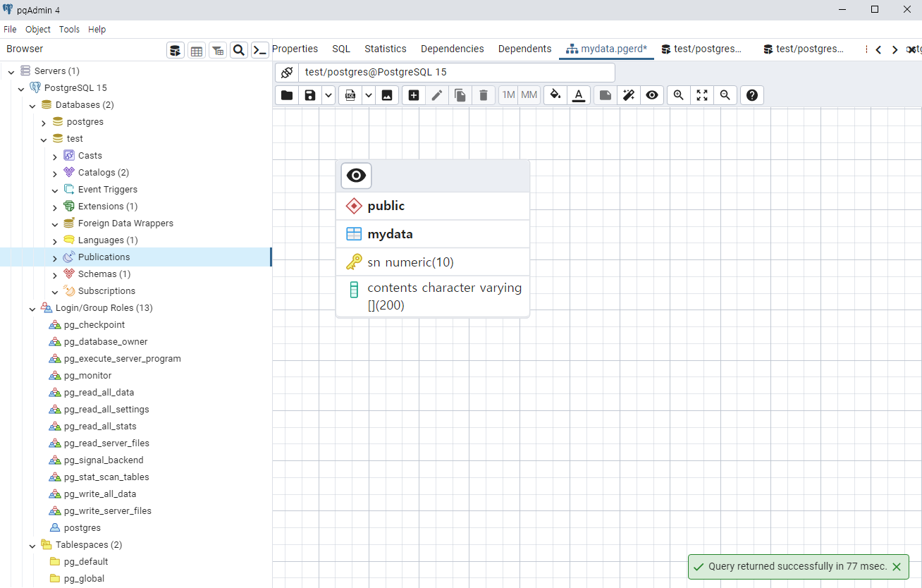Expand the postgres database node
The height and width of the screenshot is (588, 922).
(x=44, y=122)
